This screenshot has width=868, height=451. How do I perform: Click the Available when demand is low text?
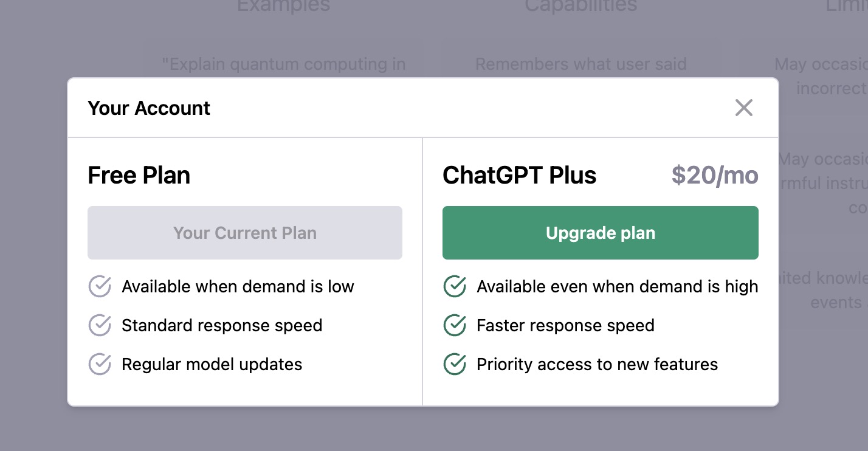coord(238,286)
